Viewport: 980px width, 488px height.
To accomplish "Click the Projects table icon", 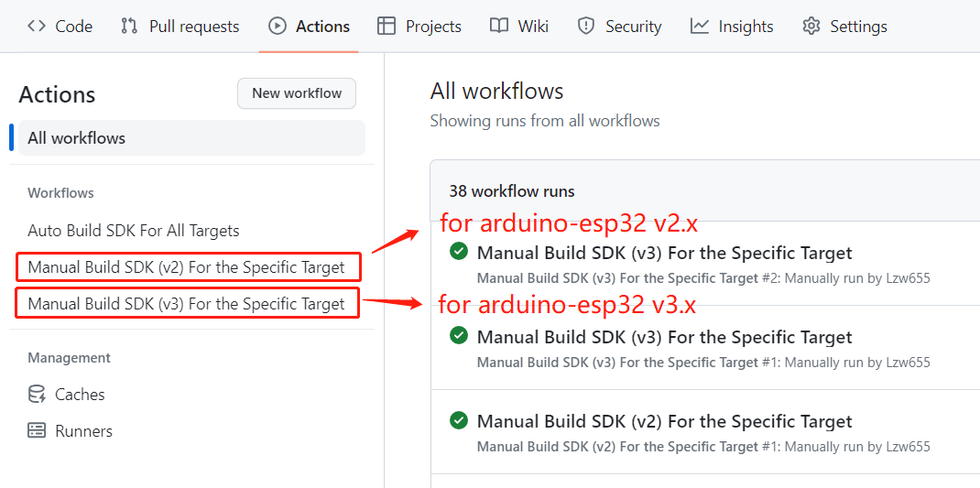I will click(387, 27).
